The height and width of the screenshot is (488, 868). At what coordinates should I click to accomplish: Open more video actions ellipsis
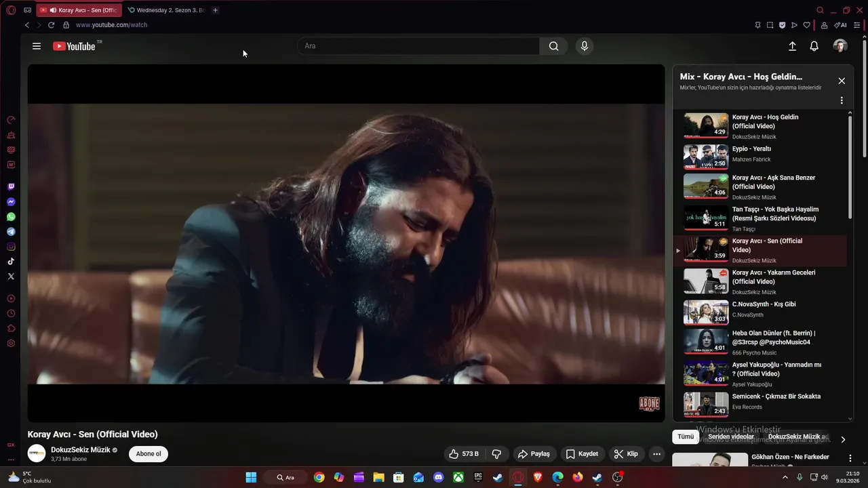pyautogui.click(x=656, y=454)
